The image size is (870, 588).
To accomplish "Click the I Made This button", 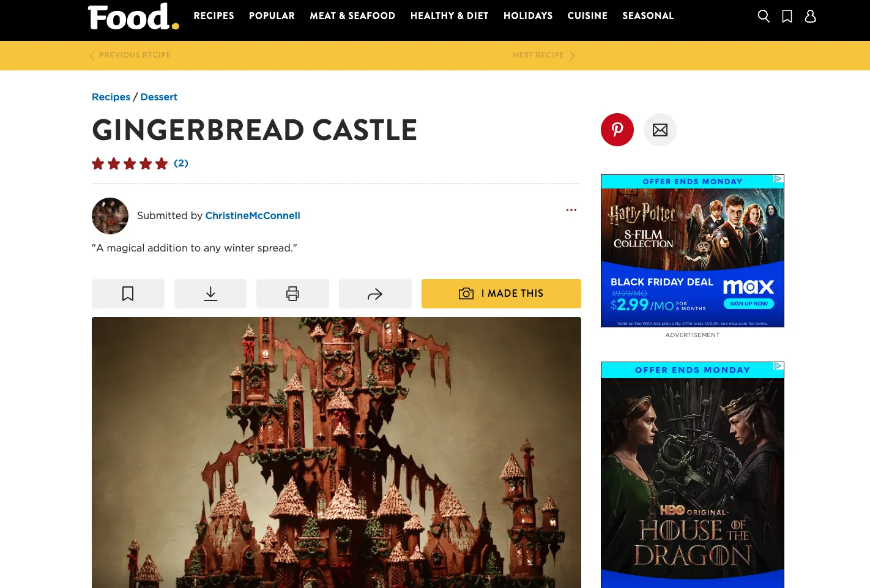I will [501, 294].
